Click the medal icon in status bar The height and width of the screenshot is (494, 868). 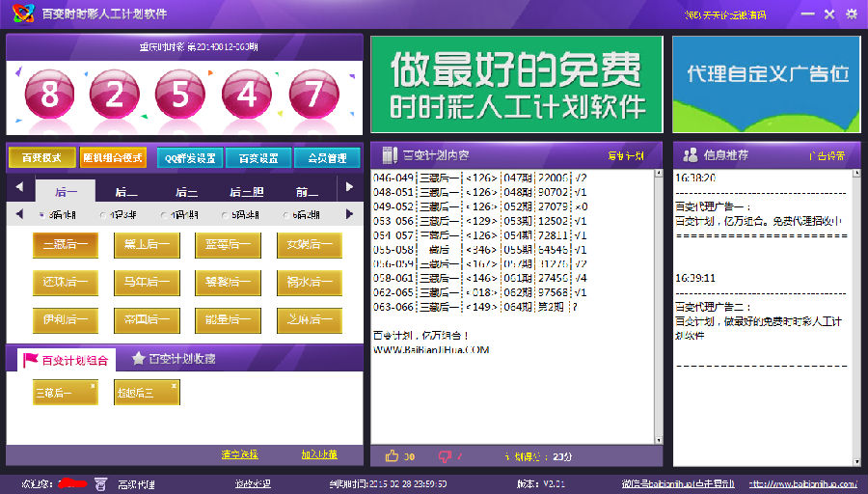100,484
